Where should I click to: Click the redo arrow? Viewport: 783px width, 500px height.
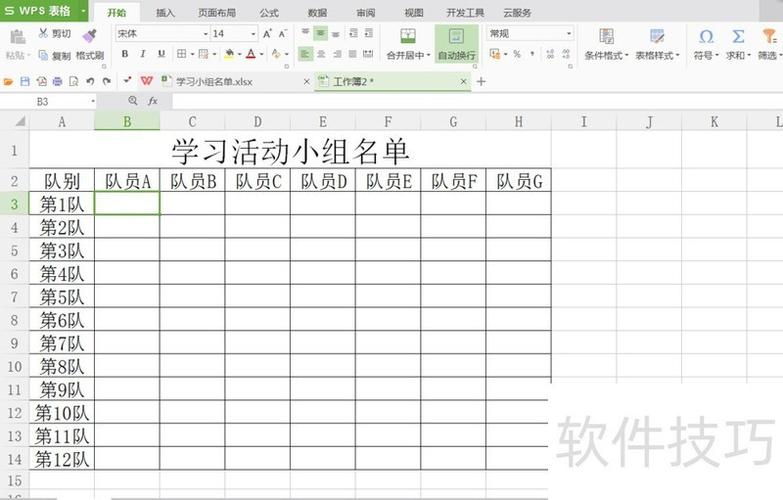[x=106, y=81]
